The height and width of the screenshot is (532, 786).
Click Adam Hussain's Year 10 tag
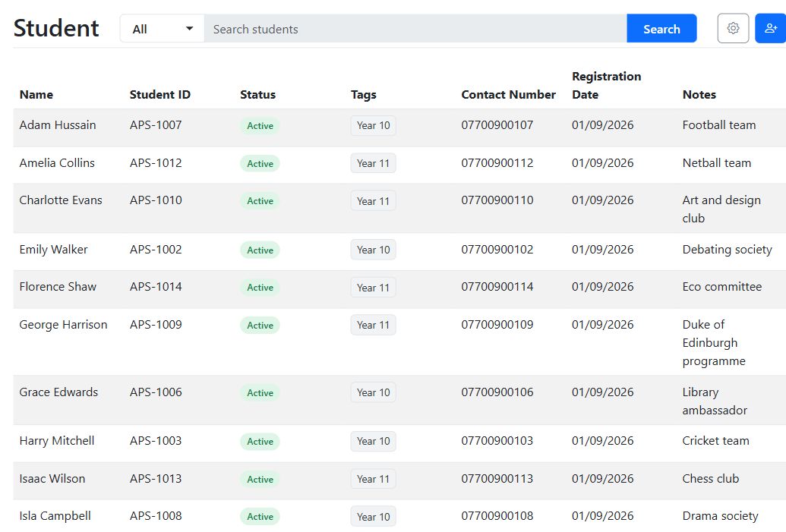[x=373, y=126]
